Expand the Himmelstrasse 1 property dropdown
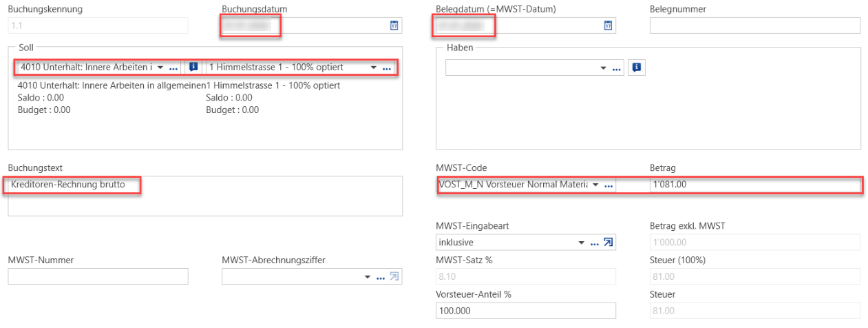 click(374, 68)
